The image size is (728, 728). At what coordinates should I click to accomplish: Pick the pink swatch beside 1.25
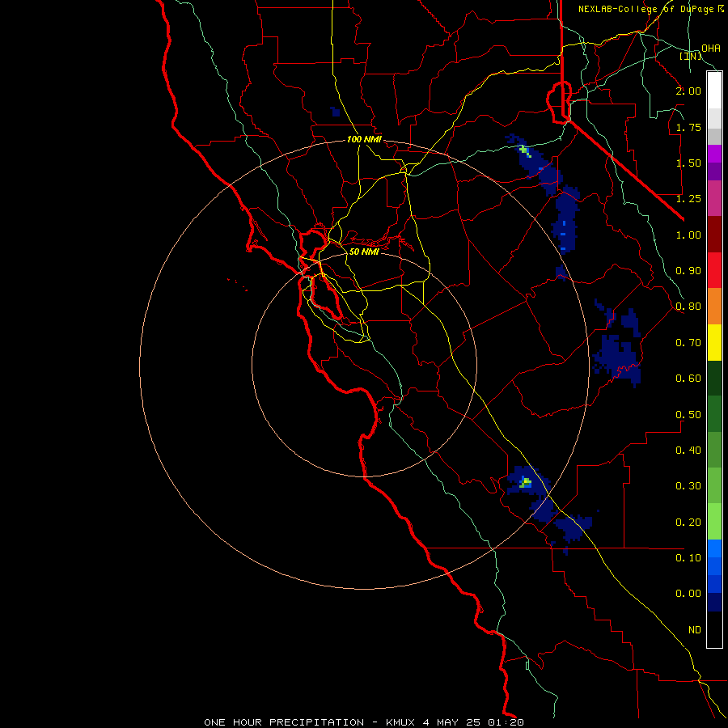(714, 199)
